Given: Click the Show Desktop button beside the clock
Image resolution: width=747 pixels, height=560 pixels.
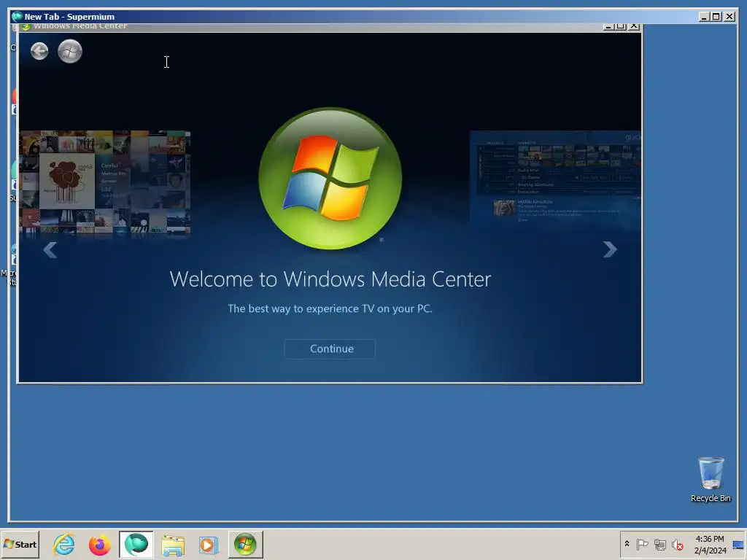Looking at the screenshot, I should tap(738, 545).
